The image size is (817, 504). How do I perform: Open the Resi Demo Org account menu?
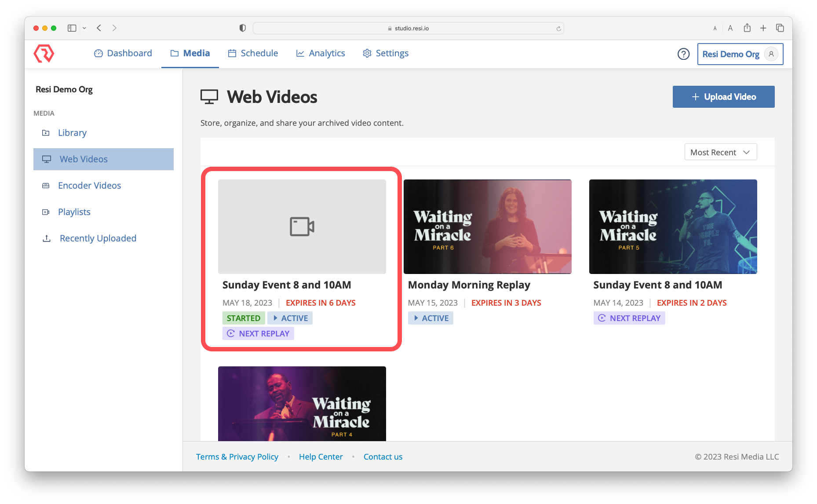pos(731,54)
